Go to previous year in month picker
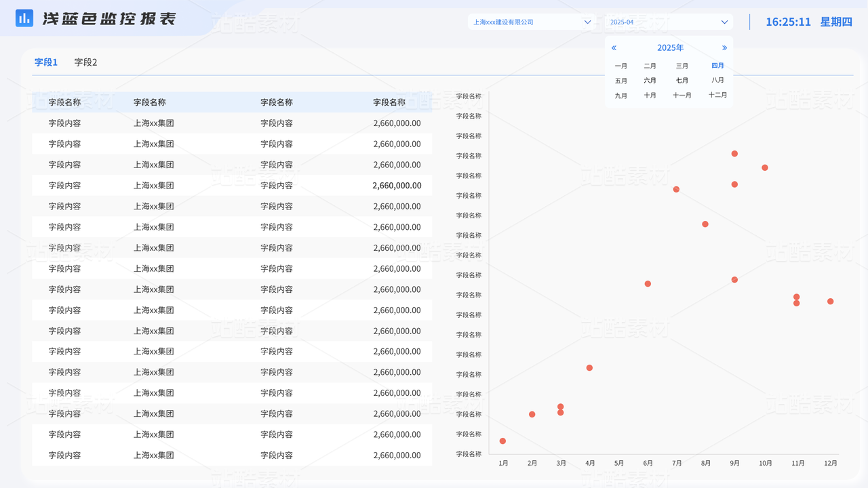Screen dimensions: 868x488 pyautogui.click(x=614, y=48)
